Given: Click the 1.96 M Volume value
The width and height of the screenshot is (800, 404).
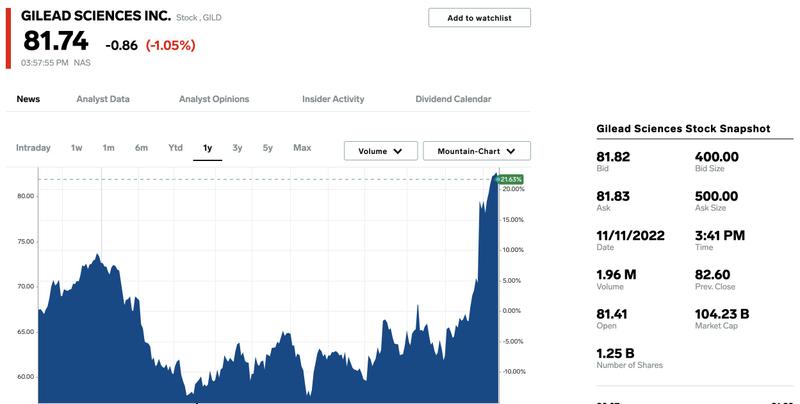Looking at the screenshot, I should click(616, 275).
